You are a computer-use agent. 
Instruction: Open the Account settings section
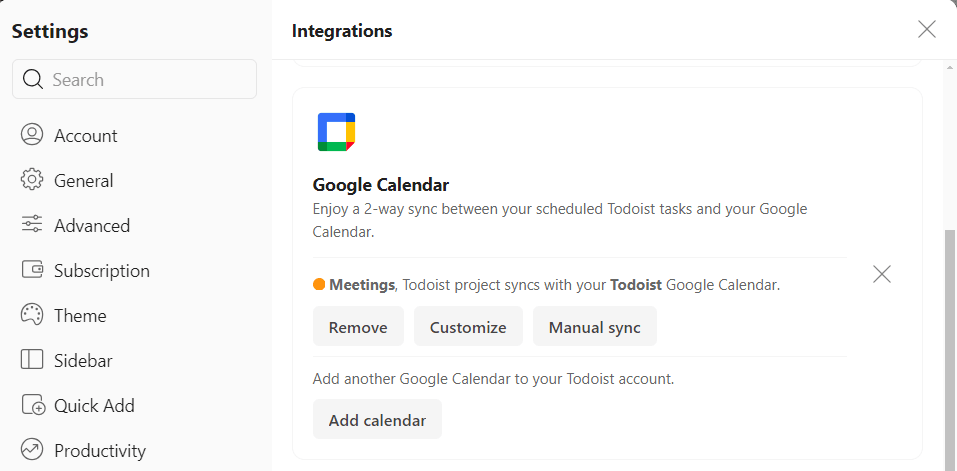[x=85, y=136]
